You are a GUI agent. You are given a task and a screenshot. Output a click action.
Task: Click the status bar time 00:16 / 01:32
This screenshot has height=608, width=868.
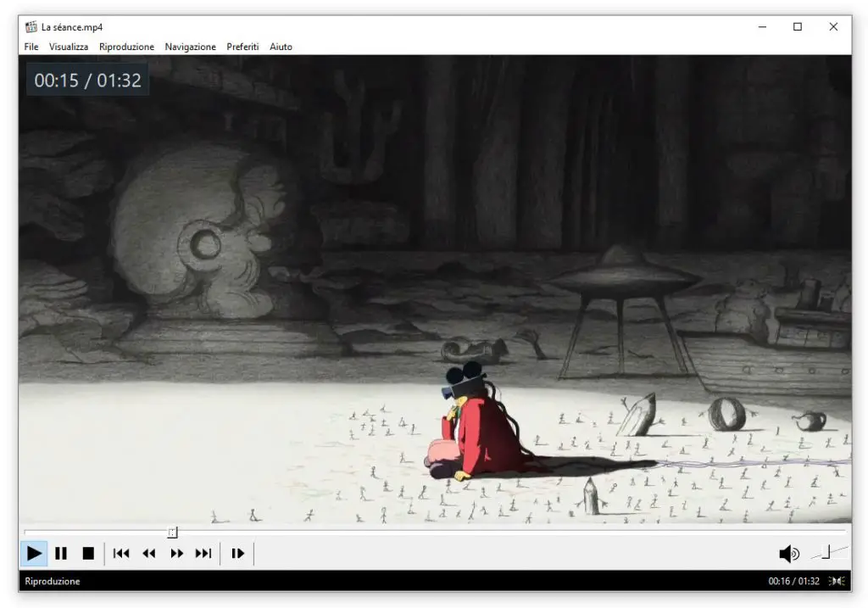coord(793,581)
